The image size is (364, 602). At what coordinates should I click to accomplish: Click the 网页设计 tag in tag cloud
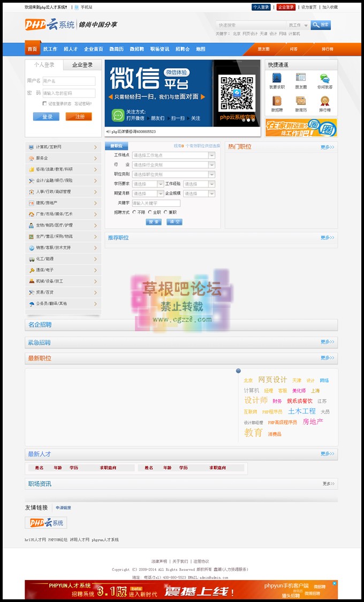coord(272,380)
